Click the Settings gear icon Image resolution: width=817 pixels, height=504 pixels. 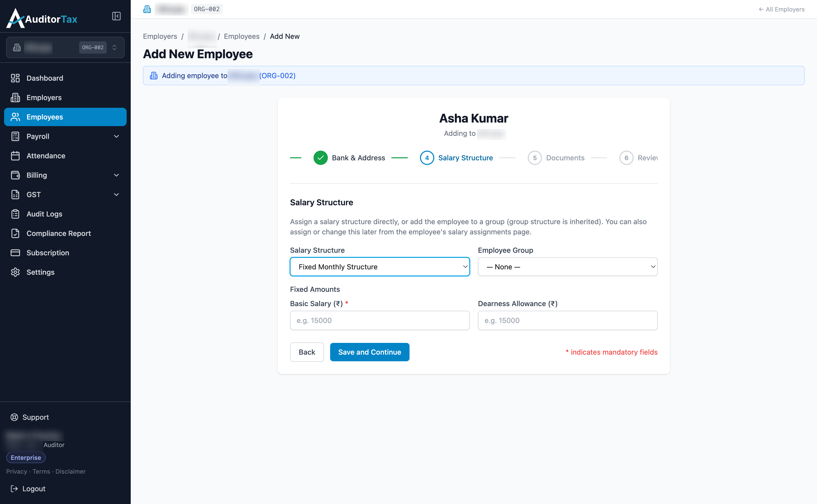pyautogui.click(x=15, y=272)
